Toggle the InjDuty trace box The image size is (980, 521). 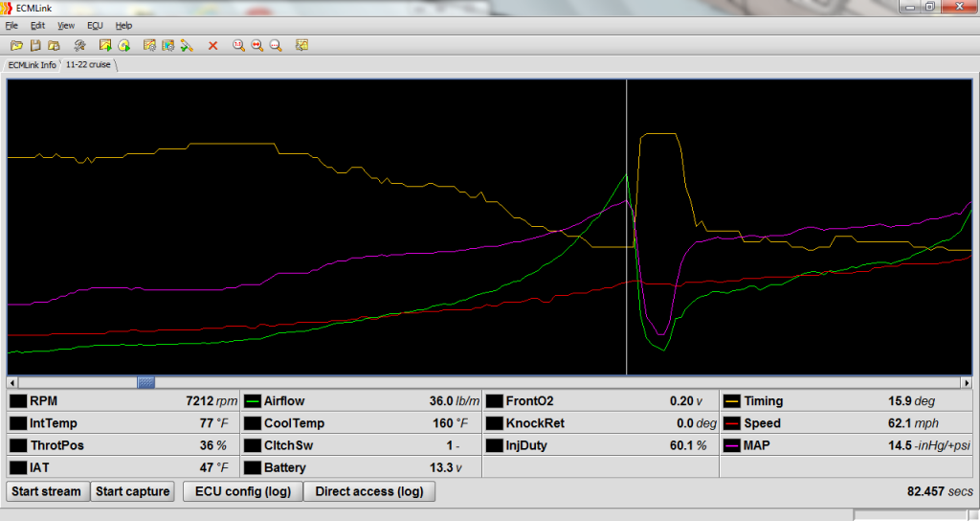pos(495,445)
